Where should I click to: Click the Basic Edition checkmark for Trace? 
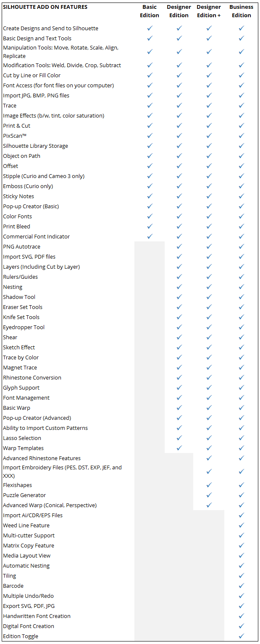[150, 105]
